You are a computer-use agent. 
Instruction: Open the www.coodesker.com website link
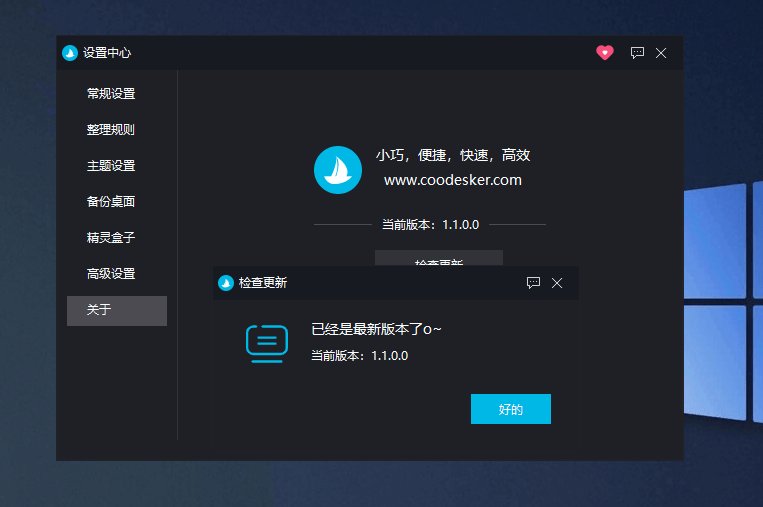[x=452, y=181]
